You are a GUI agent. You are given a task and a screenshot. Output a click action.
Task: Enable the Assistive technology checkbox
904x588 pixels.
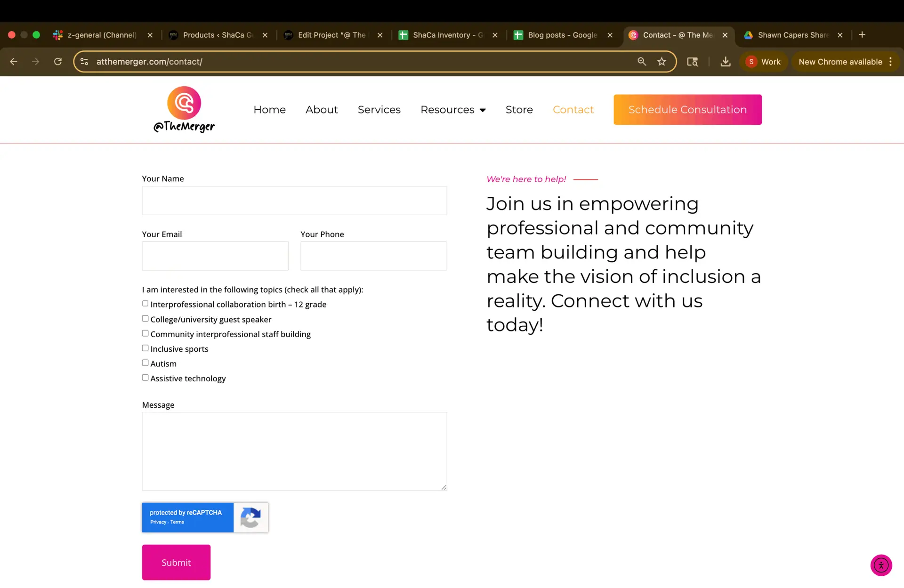(x=145, y=378)
